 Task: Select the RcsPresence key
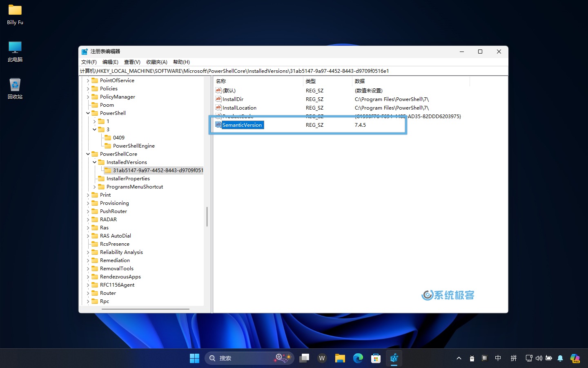click(114, 244)
